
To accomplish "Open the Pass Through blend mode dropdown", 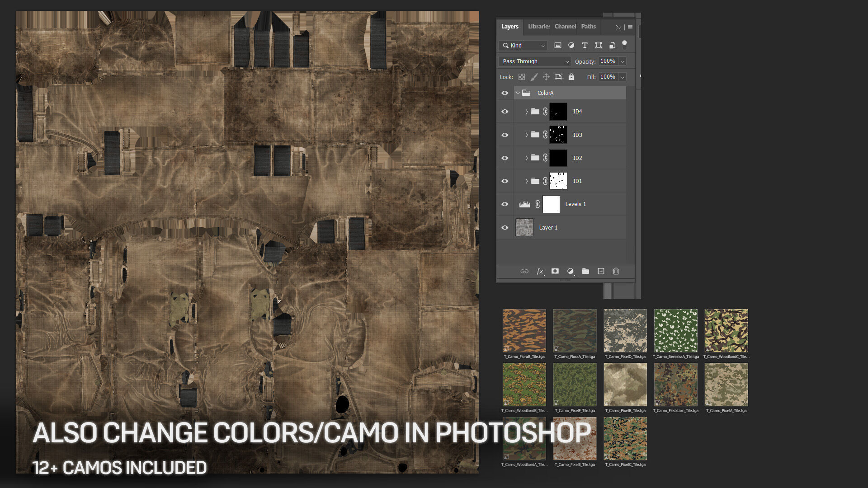I will click(534, 61).
